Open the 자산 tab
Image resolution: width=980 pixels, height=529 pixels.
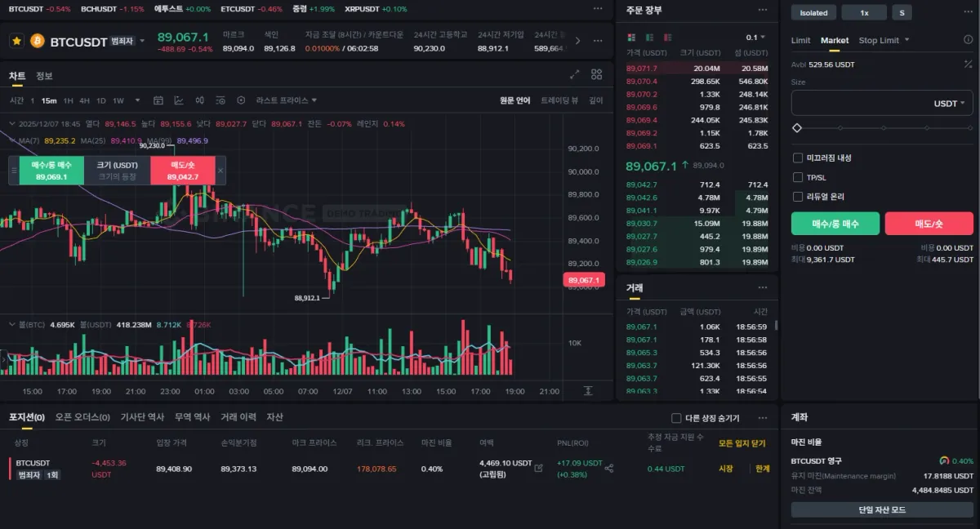point(274,417)
